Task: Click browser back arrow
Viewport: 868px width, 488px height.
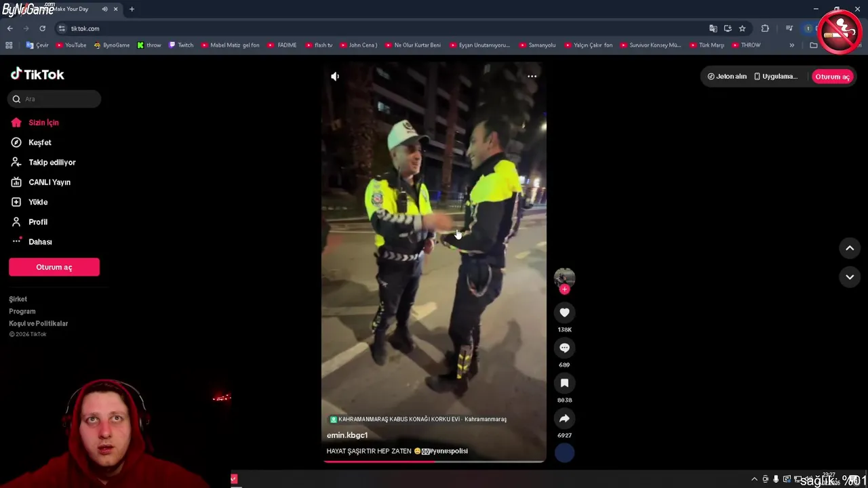Action: pyautogui.click(x=9, y=28)
